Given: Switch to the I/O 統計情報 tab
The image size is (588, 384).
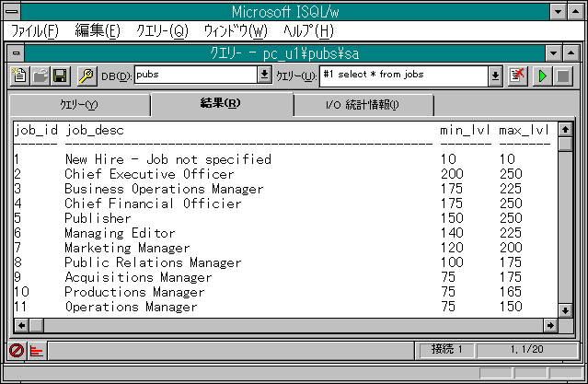Looking at the screenshot, I should tap(363, 105).
